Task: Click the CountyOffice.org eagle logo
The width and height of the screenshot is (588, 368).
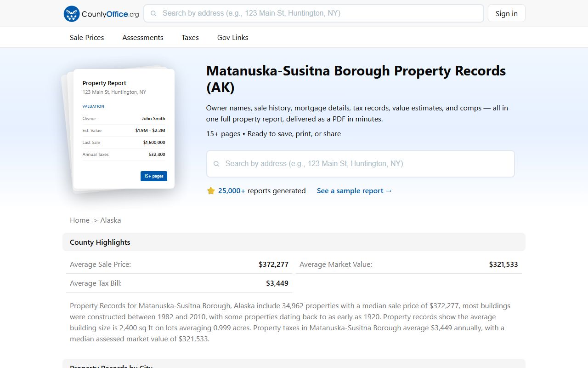Action: [72, 14]
